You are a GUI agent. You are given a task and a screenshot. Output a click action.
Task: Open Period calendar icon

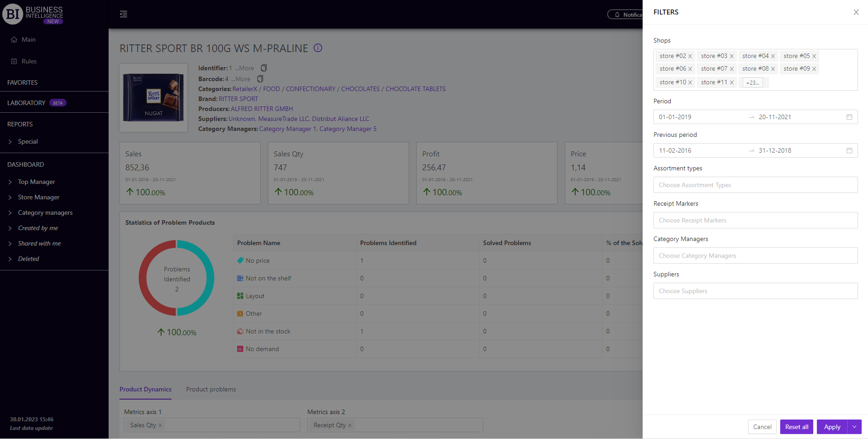[x=849, y=117]
